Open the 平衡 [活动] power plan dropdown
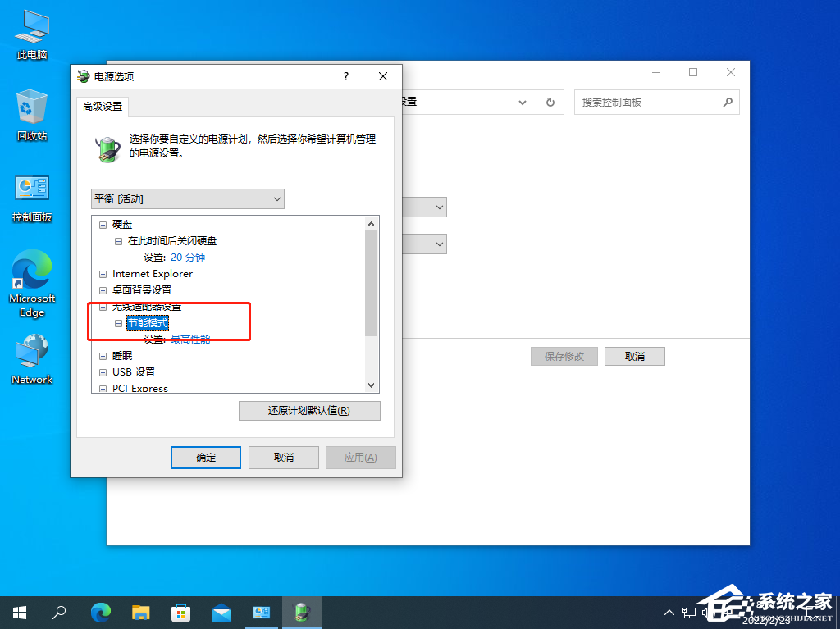840x629 pixels. pyautogui.click(x=187, y=198)
